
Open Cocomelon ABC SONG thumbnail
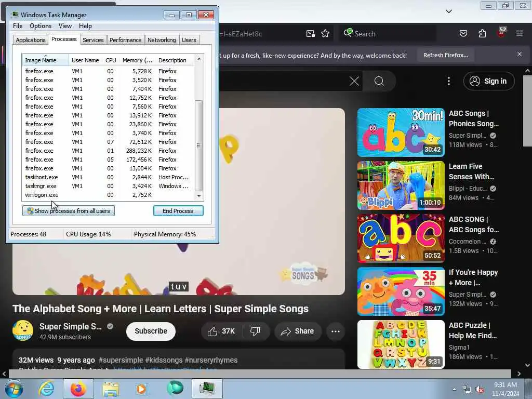(x=401, y=238)
